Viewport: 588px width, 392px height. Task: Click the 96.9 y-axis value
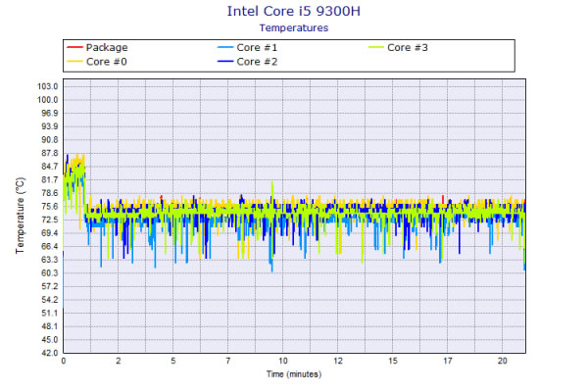point(50,113)
